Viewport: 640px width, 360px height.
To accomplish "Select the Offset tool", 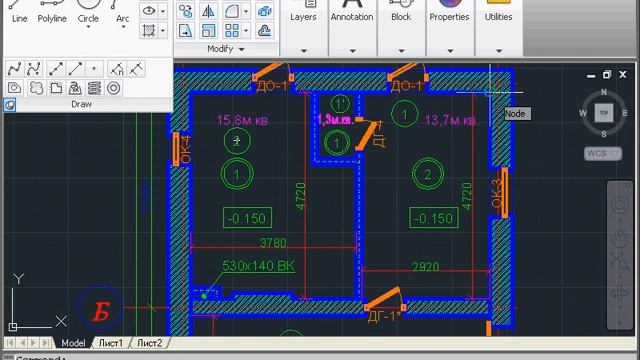I will click(264, 31).
